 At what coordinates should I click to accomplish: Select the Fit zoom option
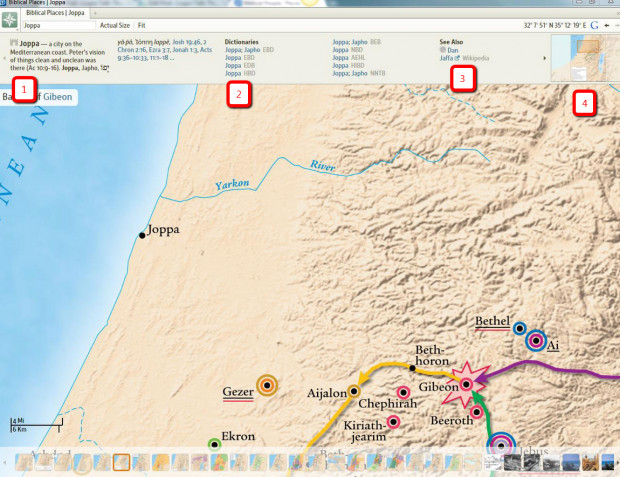(x=142, y=23)
